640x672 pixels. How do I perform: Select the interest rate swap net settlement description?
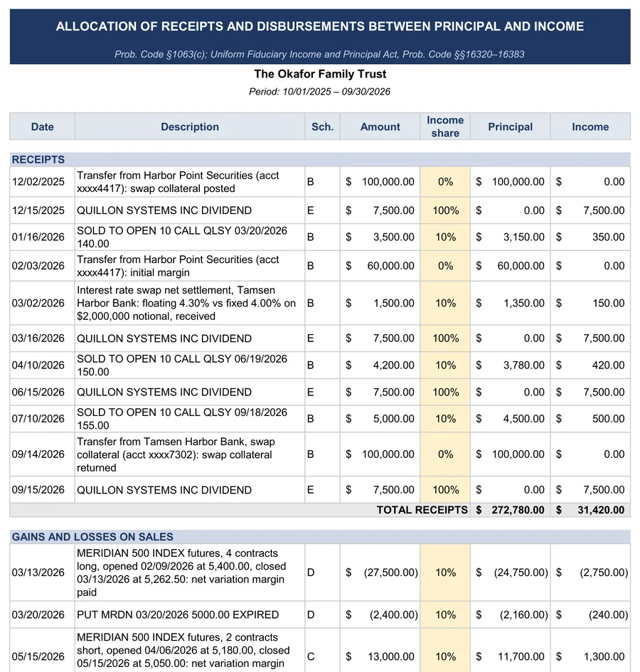tap(186, 303)
